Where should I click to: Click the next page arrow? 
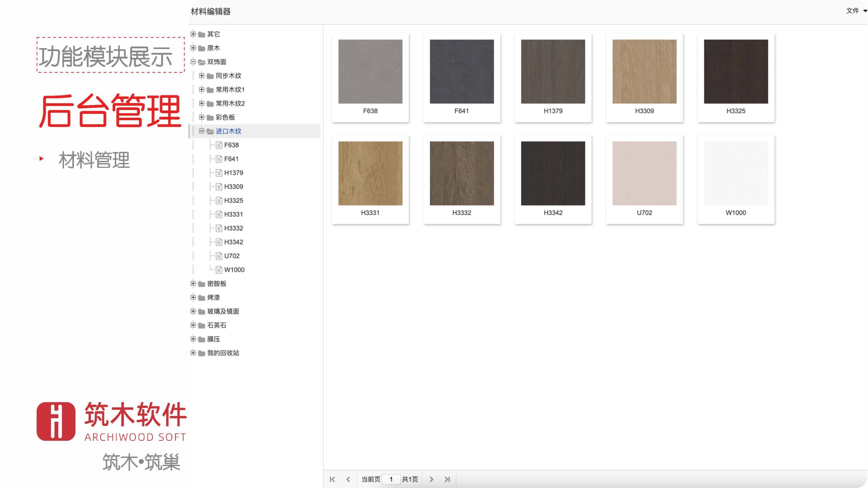[x=431, y=479]
